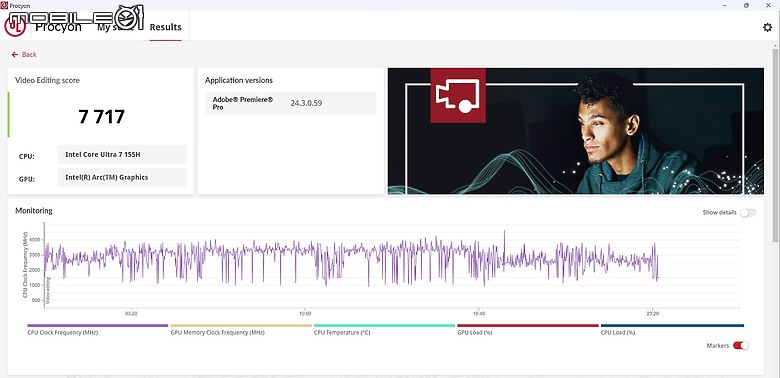Switch to the Results tab

pyautogui.click(x=166, y=27)
